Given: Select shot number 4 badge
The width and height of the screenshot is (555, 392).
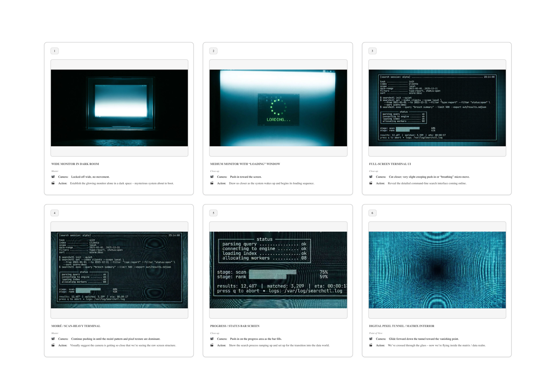Looking at the screenshot, I should [55, 213].
